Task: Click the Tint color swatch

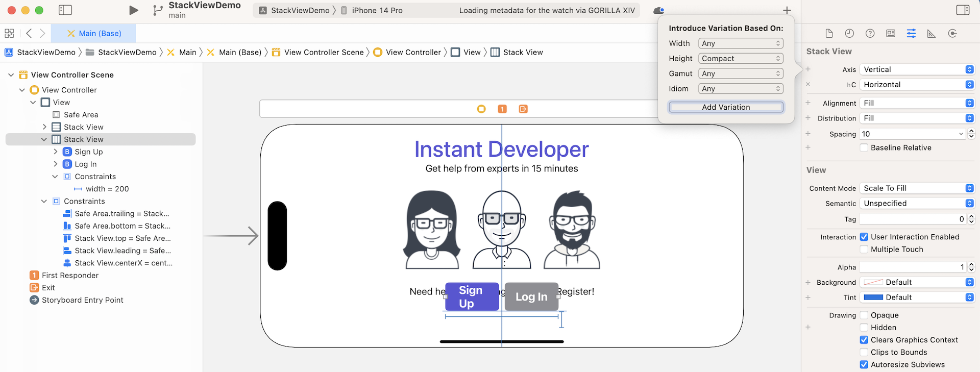Action: pos(873,297)
